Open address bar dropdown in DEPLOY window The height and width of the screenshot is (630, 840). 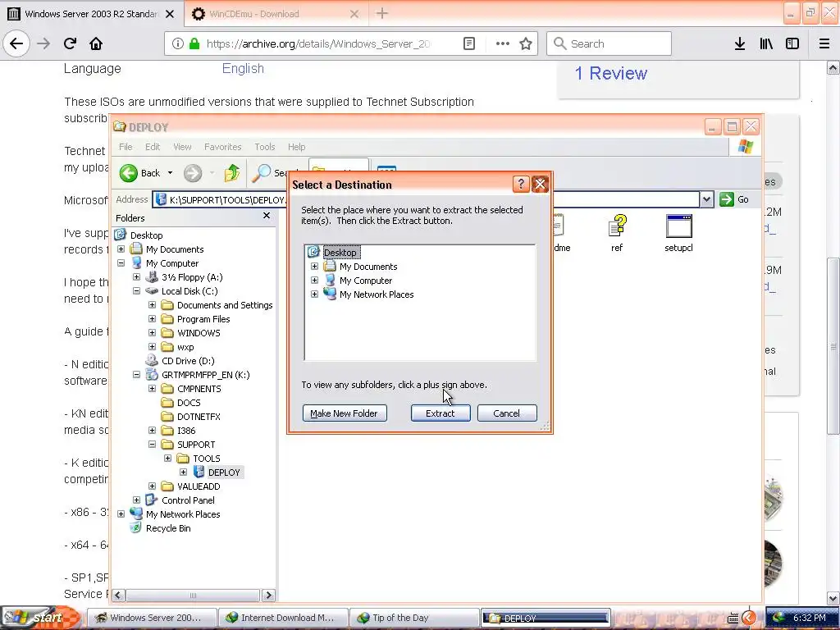706,199
